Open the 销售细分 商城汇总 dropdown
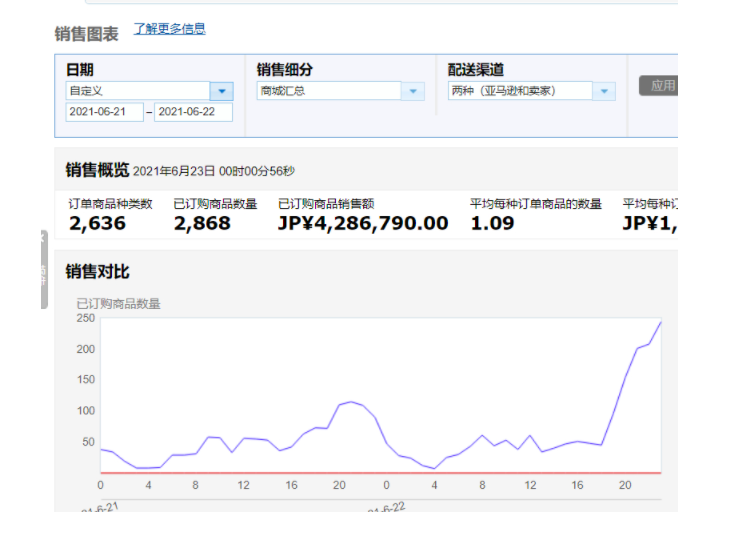 412,91
